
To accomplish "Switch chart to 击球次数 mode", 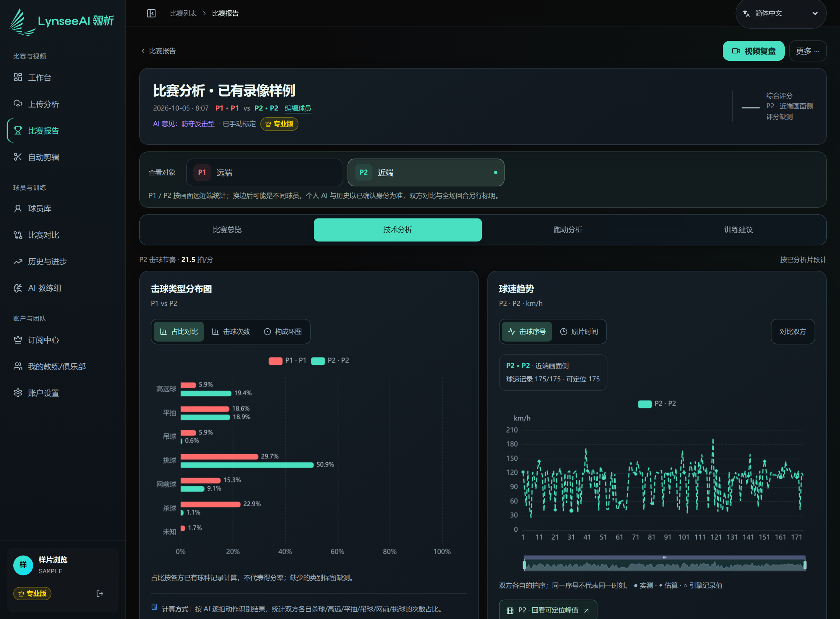I will coord(231,332).
